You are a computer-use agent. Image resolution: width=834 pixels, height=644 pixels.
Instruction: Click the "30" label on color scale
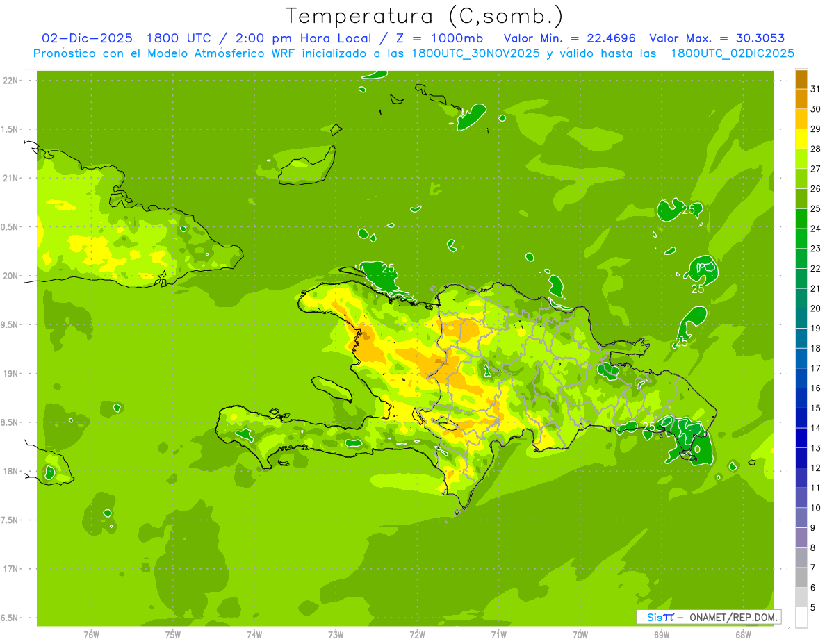(815, 108)
